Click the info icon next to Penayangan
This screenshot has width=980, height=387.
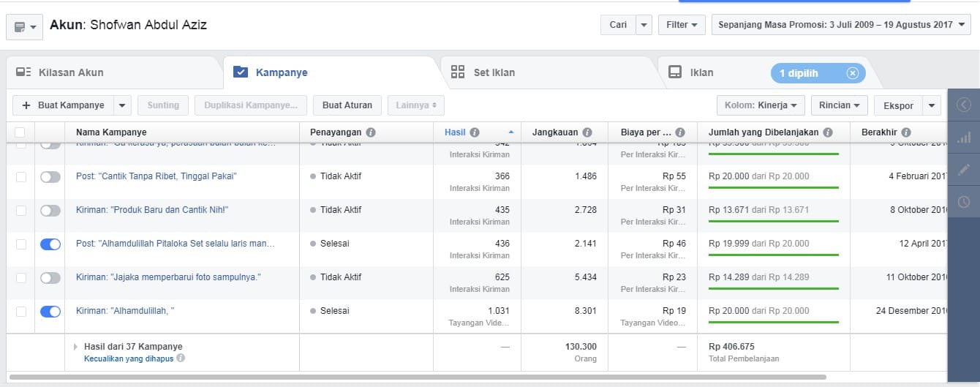(x=371, y=132)
